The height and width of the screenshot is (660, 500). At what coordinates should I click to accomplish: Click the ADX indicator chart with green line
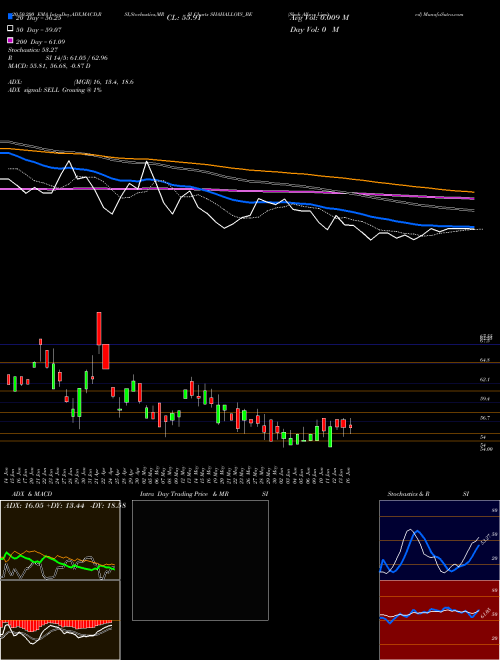[60, 540]
